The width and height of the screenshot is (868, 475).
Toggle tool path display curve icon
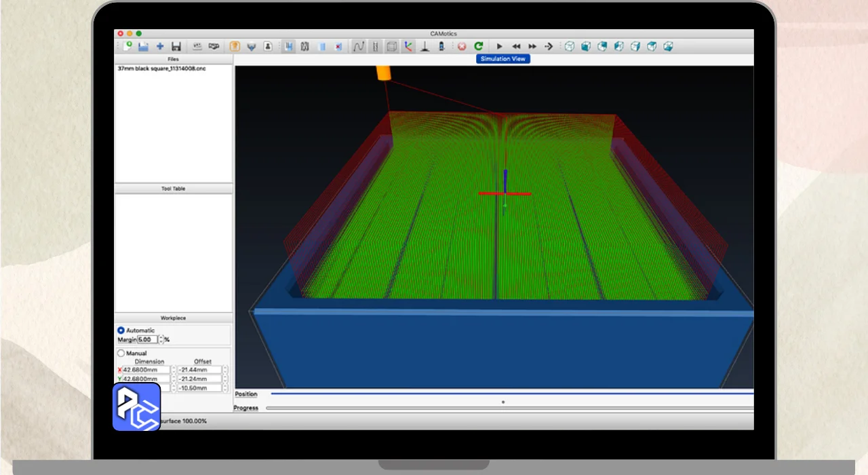359,46
